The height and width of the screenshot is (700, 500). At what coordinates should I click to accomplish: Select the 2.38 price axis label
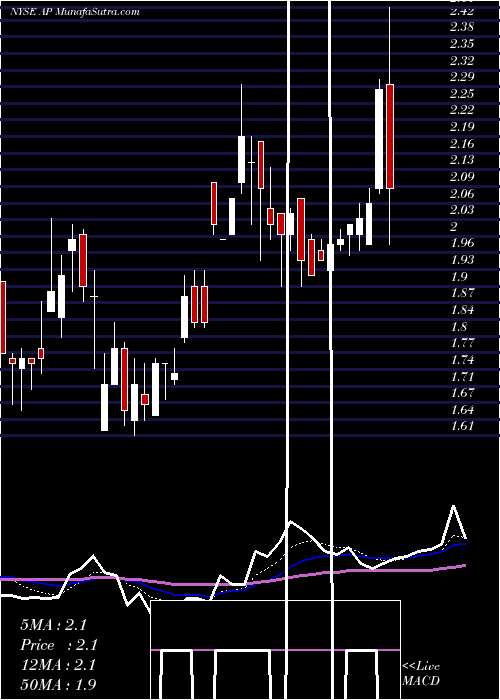[x=462, y=27]
